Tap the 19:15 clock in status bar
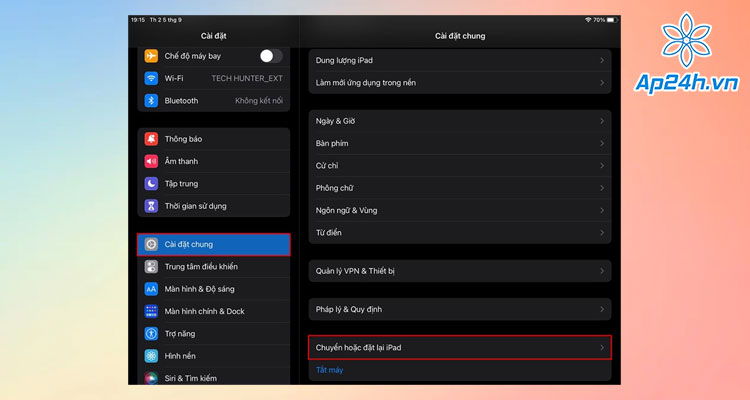This screenshot has width=750, height=400. coord(138,20)
